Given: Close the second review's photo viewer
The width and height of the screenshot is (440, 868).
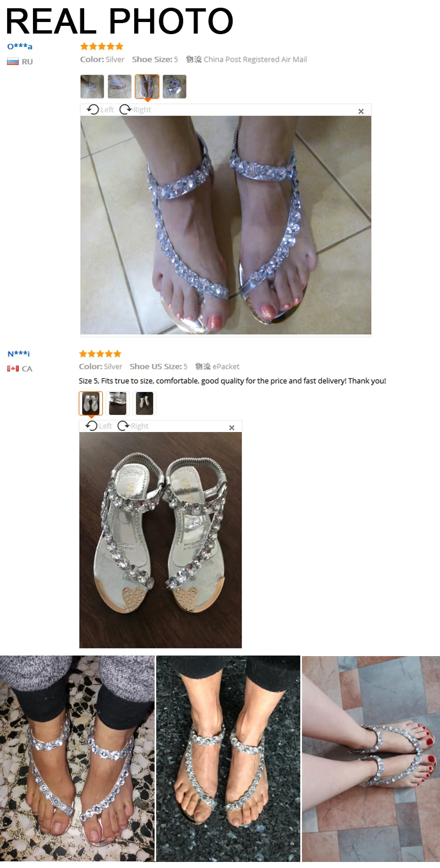Looking at the screenshot, I should click(x=232, y=428).
